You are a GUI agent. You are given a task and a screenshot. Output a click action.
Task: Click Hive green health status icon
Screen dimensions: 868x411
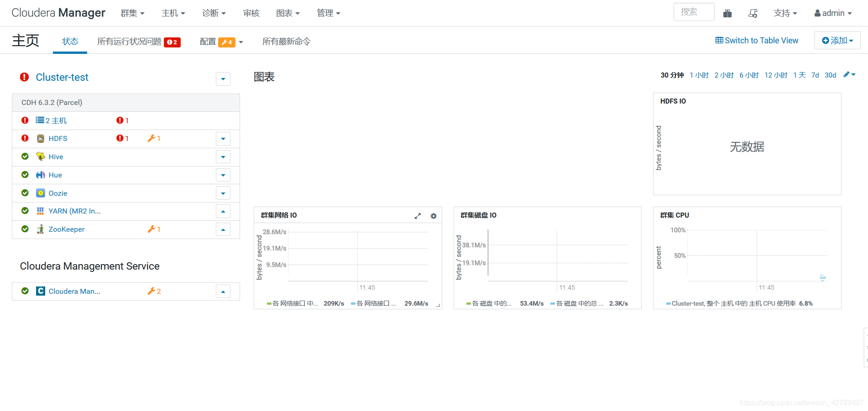25,156
